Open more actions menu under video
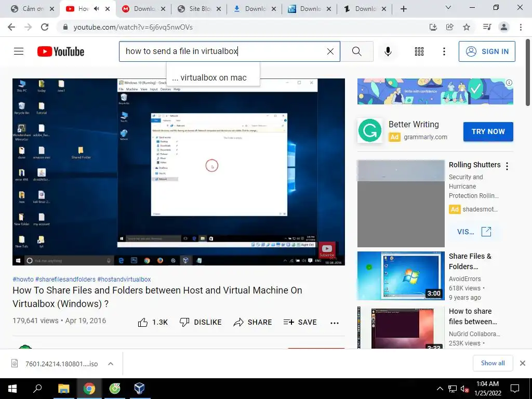The height and width of the screenshot is (399, 532). [335, 323]
